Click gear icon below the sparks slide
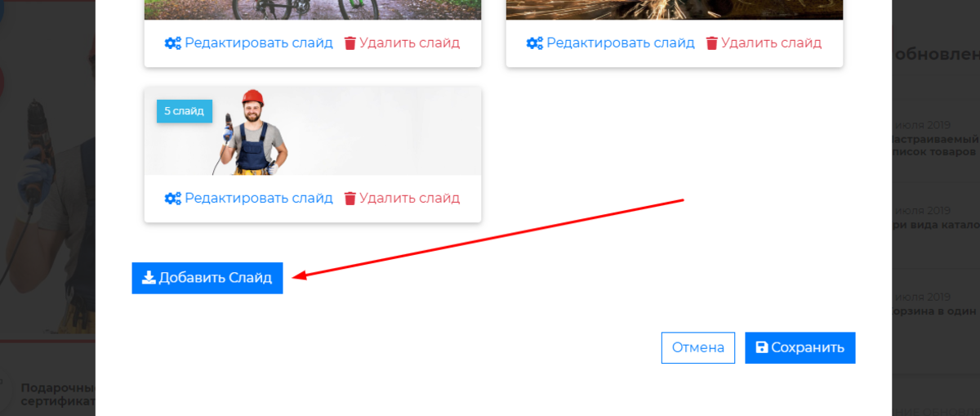This screenshot has height=416, width=980. pyautogui.click(x=534, y=43)
